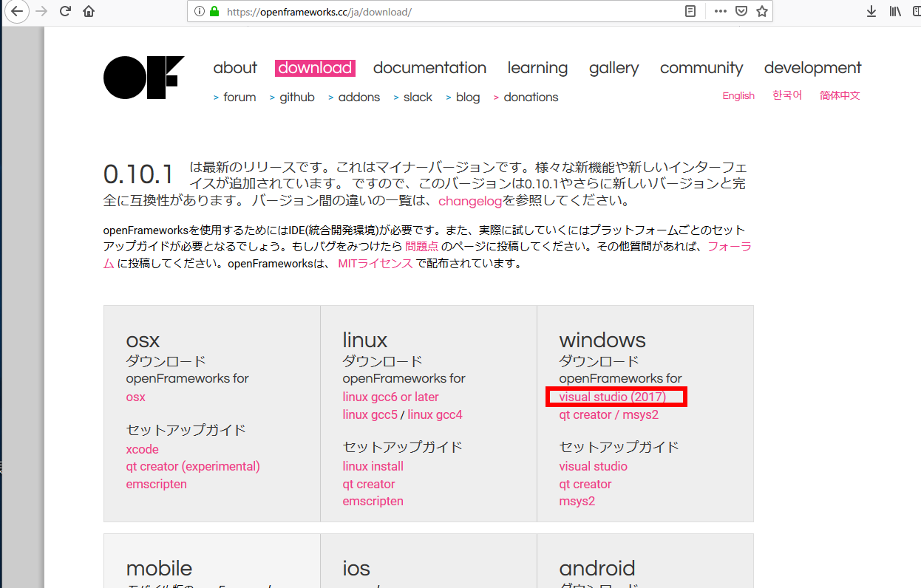Click the android section heading
The width and height of the screenshot is (921, 588).
coord(597,568)
